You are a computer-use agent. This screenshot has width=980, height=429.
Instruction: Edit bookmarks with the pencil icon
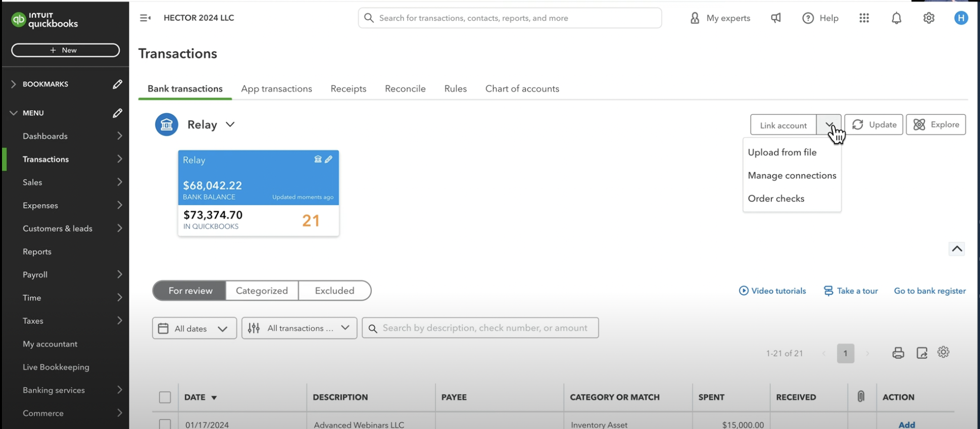[x=117, y=84]
